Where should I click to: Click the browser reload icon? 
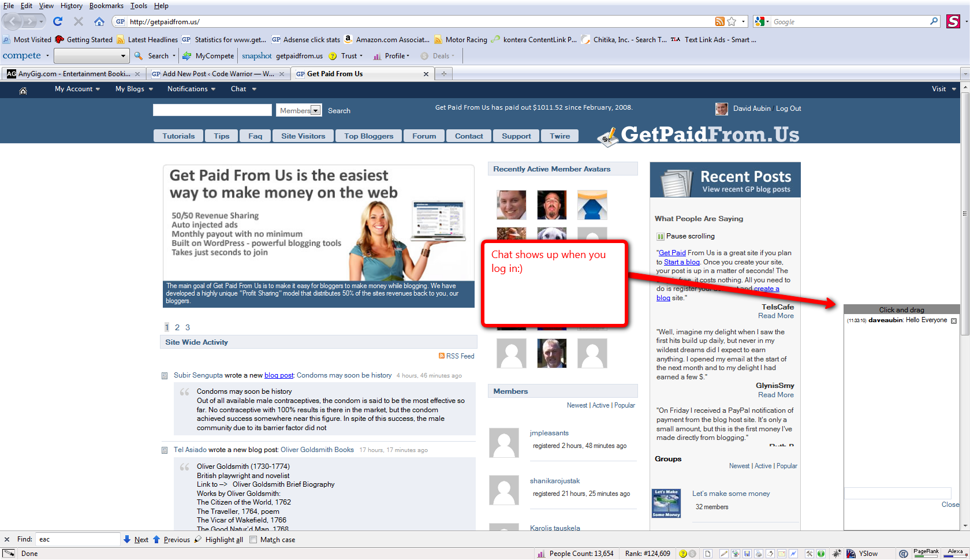point(58,21)
